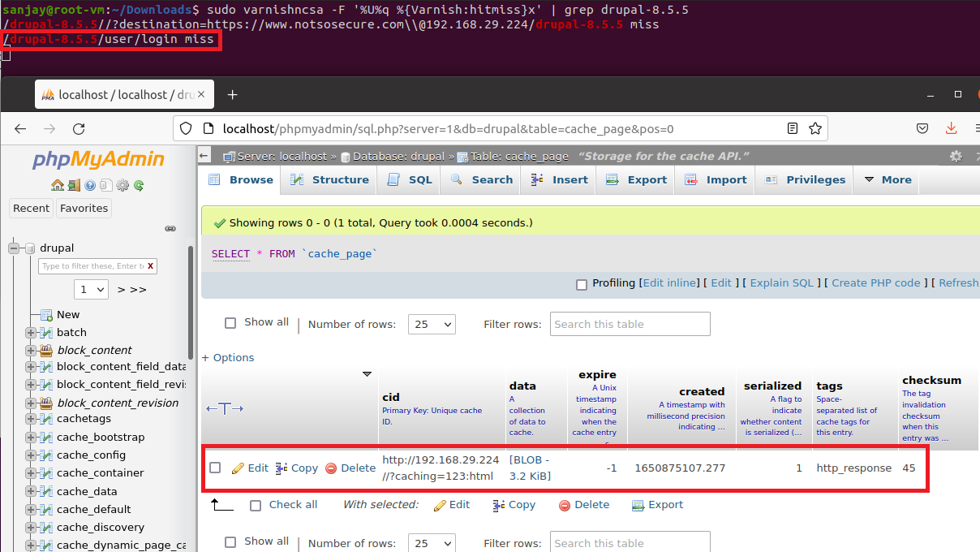This screenshot has width=980, height=552.
Task: Open the More tab dropdown
Action: coord(888,180)
